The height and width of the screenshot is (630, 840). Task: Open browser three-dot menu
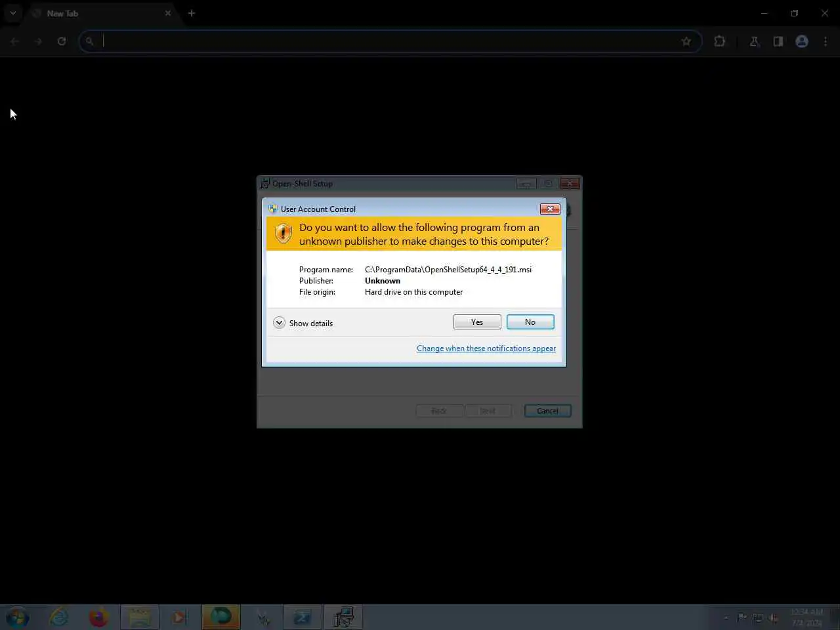click(x=826, y=41)
